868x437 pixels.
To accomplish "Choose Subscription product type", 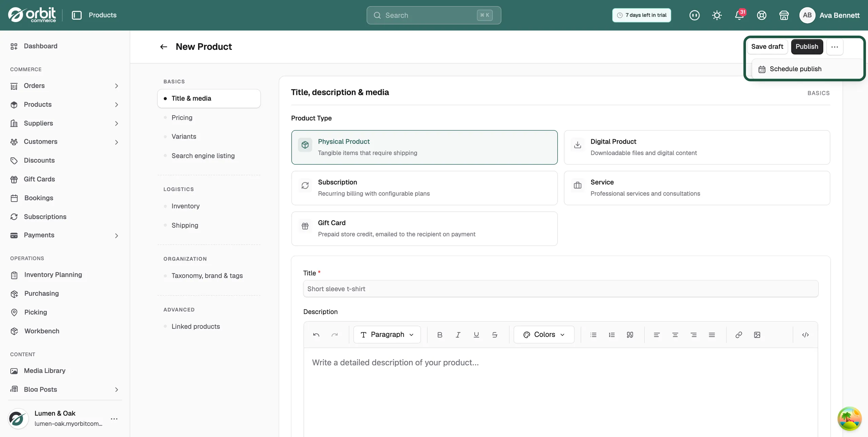I will [425, 188].
